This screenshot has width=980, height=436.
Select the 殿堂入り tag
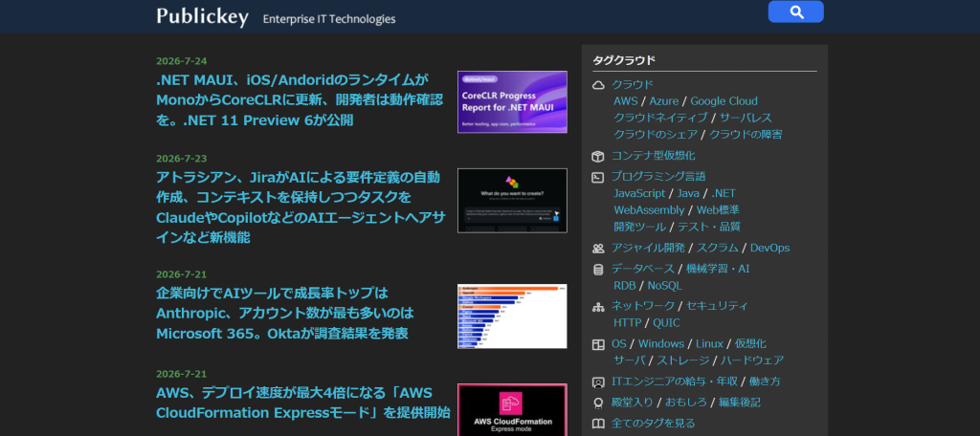point(633,403)
